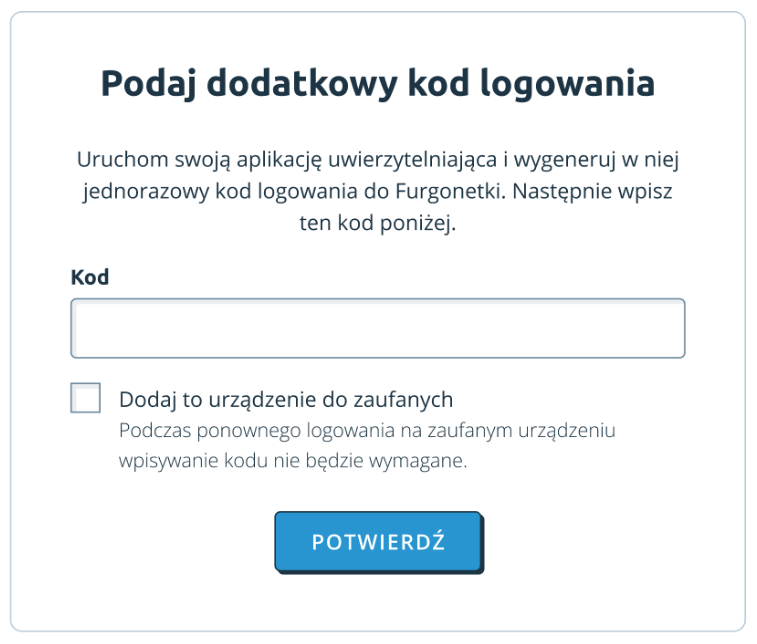757x644 pixels.
Task: Focus the one-time login code textbox
Action: click(378, 328)
